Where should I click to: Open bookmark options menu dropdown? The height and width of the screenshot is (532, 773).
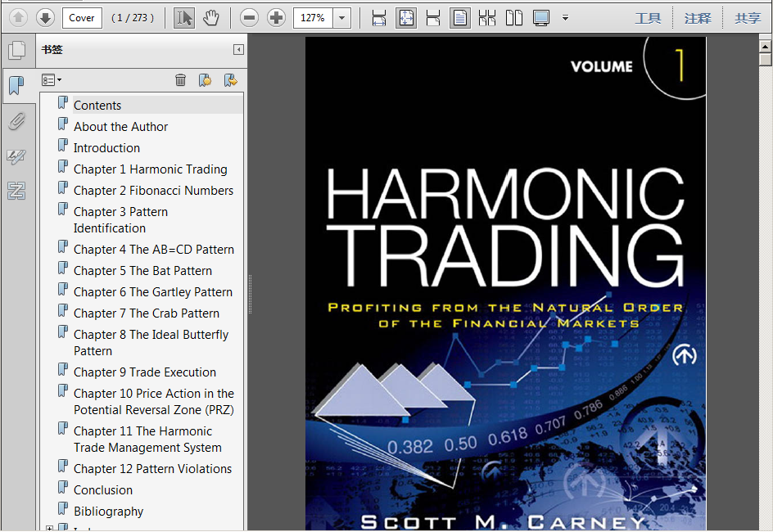click(52, 80)
